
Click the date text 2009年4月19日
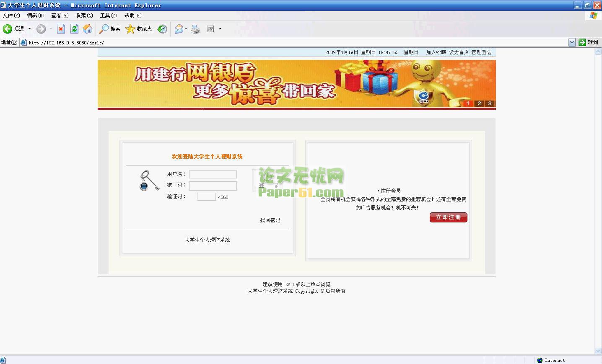(342, 52)
